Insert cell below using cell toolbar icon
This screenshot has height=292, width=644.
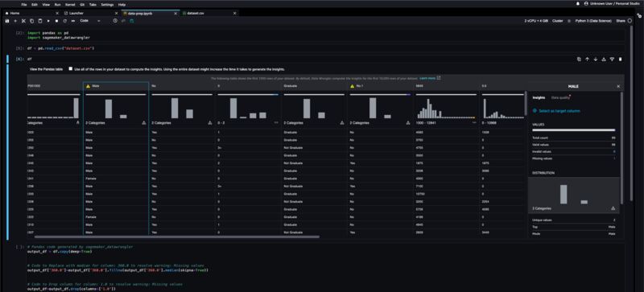tap(612, 60)
